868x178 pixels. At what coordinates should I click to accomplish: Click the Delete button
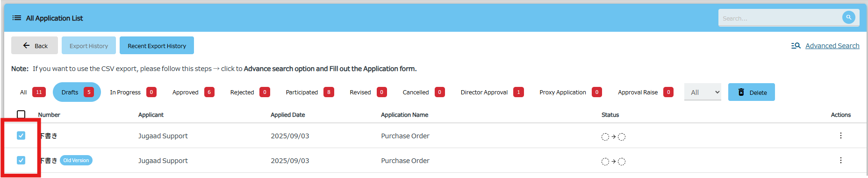coord(752,92)
